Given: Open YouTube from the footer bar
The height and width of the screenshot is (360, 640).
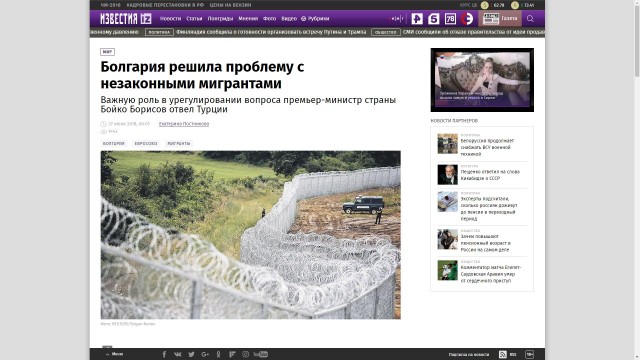Looking at the screenshot, I should pyautogui.click(x=260, y=354).
